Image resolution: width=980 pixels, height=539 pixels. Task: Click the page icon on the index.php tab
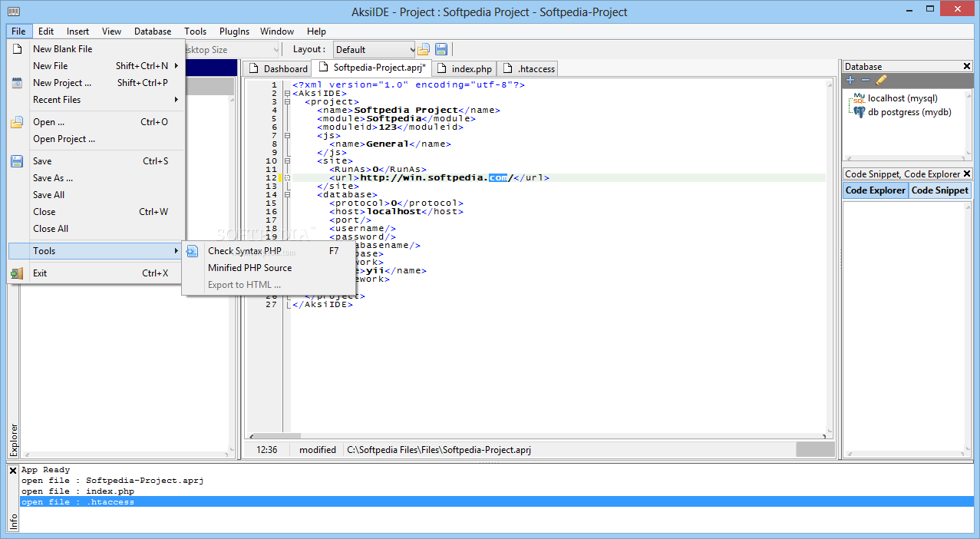coord(442,69)
